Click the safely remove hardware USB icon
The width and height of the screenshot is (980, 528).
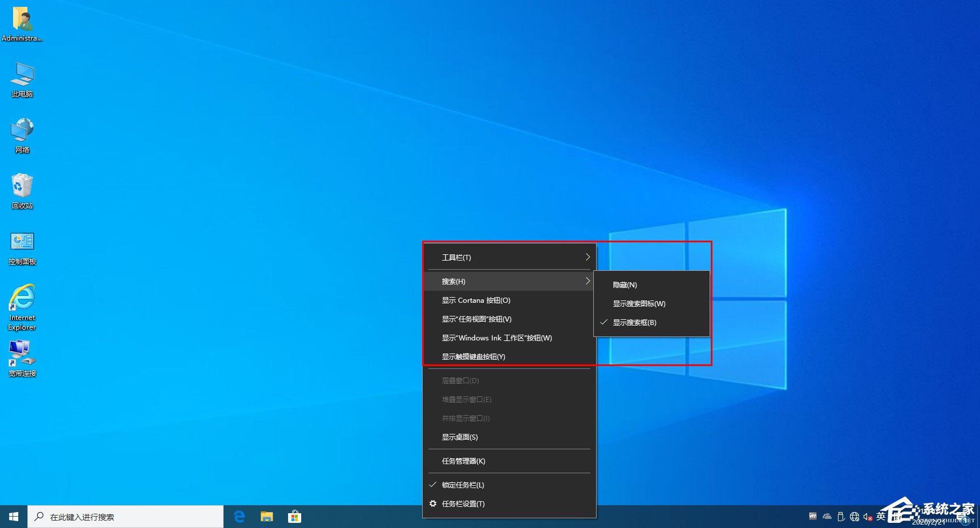pos(841,517)
